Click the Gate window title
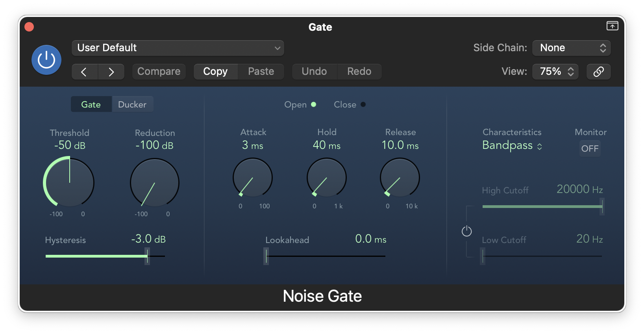Screen dimensions: 644x334 [x=320, y=27]
